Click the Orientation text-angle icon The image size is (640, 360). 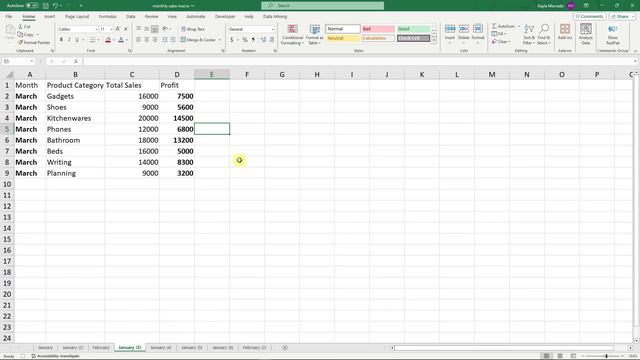[165, 29]
